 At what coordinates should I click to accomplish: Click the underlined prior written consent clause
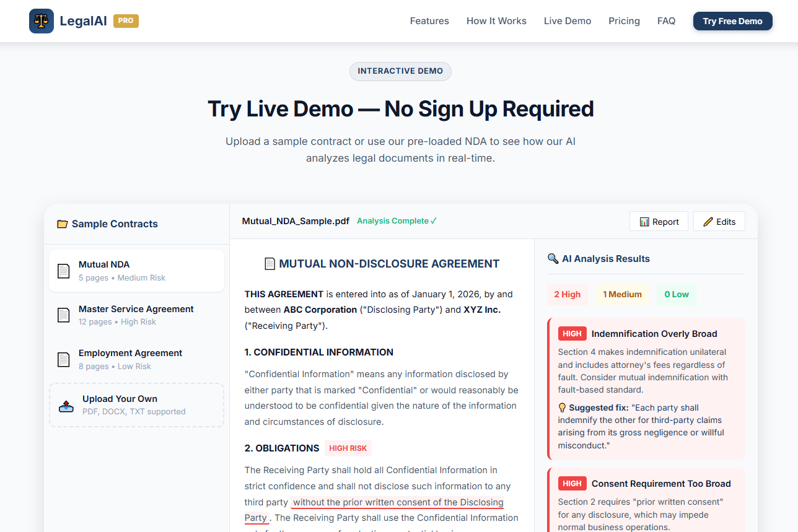pos(397,502)
